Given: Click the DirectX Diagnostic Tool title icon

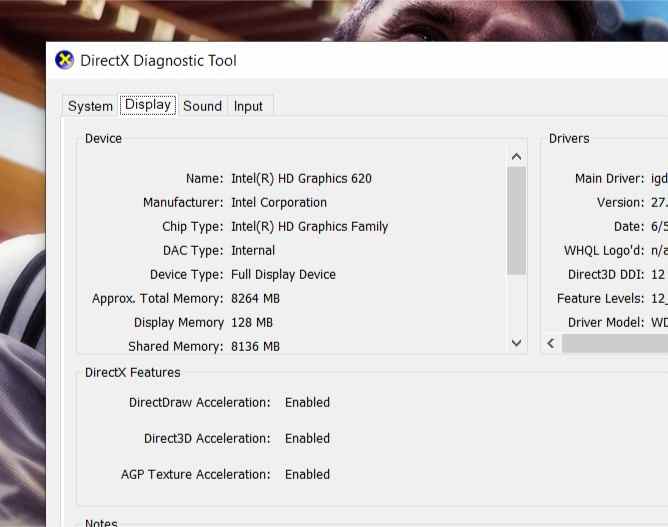Looking at the screenshot, I should (64, 60).
